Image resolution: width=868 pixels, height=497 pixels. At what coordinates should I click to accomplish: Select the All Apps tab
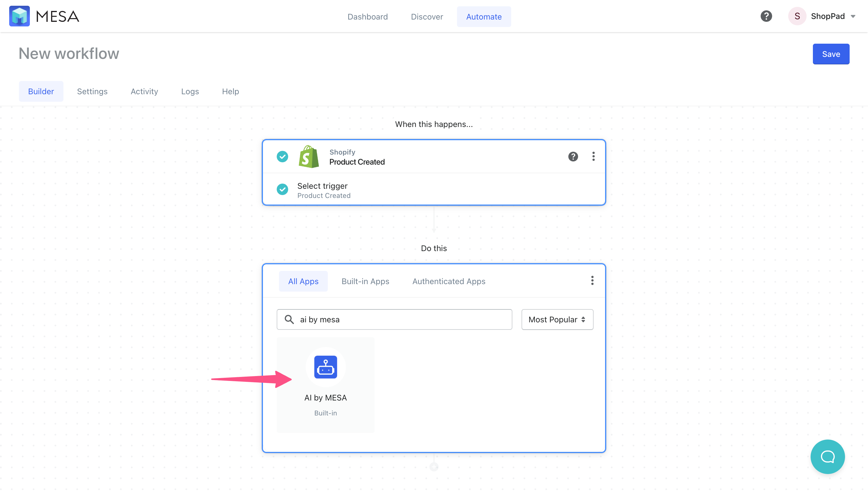click(303, 281)
